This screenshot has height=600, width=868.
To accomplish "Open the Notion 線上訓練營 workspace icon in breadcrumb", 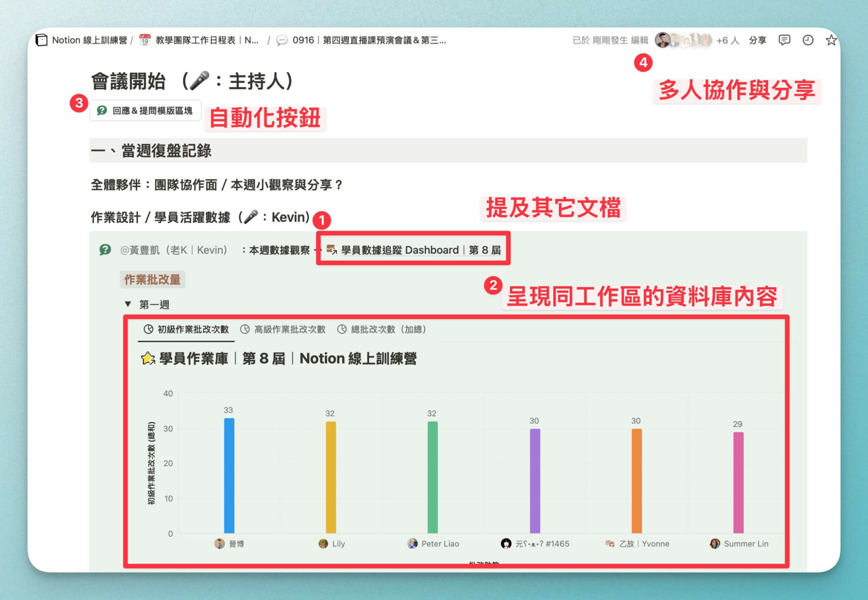I will point(41,40).
